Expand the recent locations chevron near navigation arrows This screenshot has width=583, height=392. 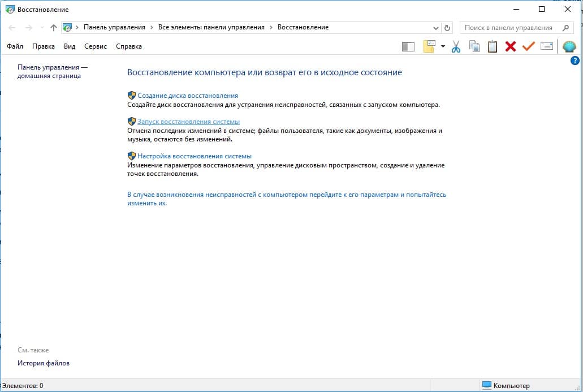pyautogui.click(x=42, y=28)
